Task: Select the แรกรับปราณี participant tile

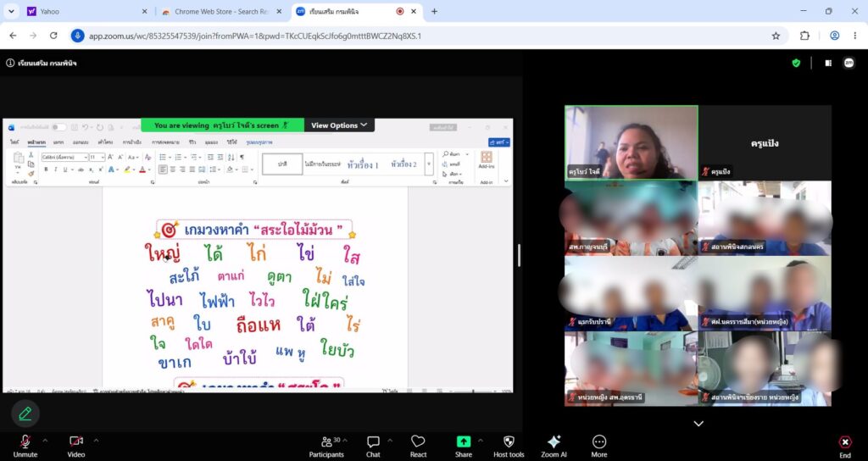Action: tap(631, 293)
